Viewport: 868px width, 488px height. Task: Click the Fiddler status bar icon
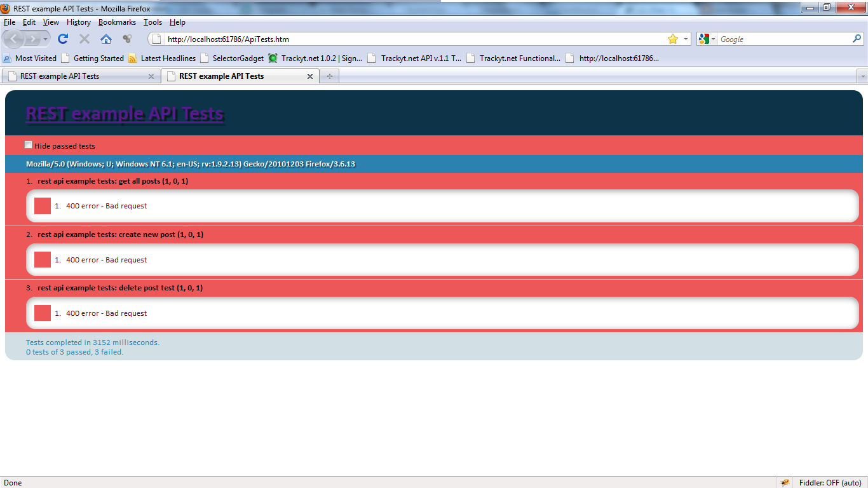coord(785,482)
